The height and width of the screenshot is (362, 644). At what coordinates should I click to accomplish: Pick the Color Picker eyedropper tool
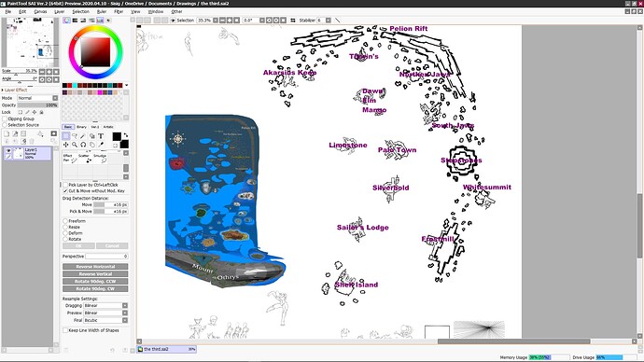[101, 145]
